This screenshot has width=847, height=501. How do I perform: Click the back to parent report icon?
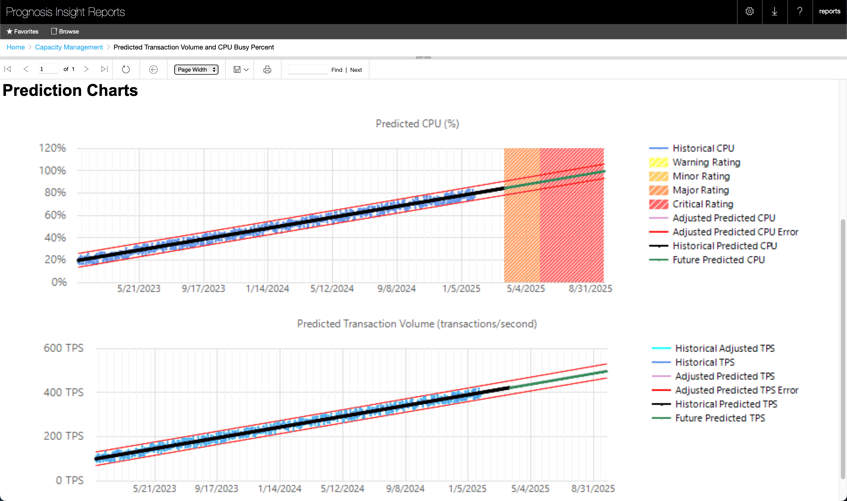tap(153, 70)
